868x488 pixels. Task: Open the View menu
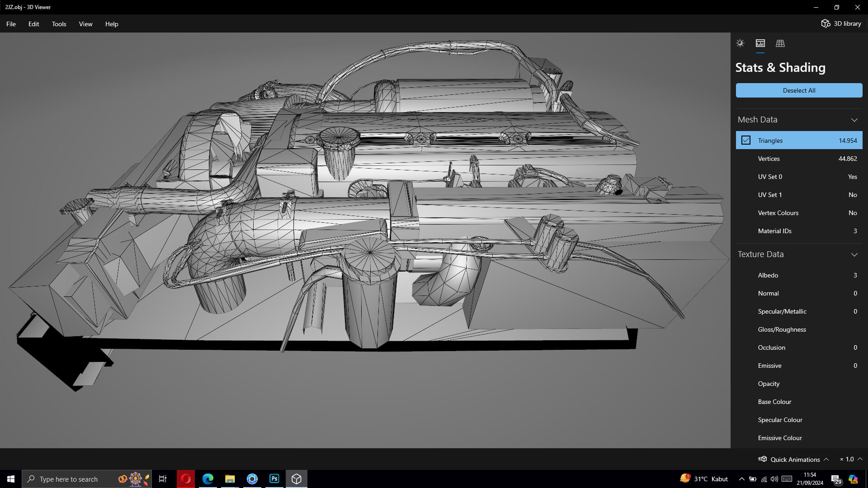(x=85, y=24)
